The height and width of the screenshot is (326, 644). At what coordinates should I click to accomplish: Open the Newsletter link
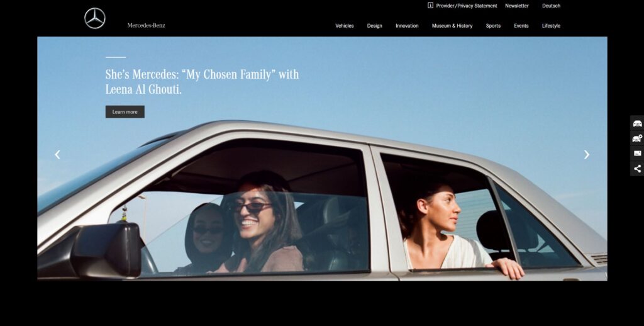coord(517,6)
